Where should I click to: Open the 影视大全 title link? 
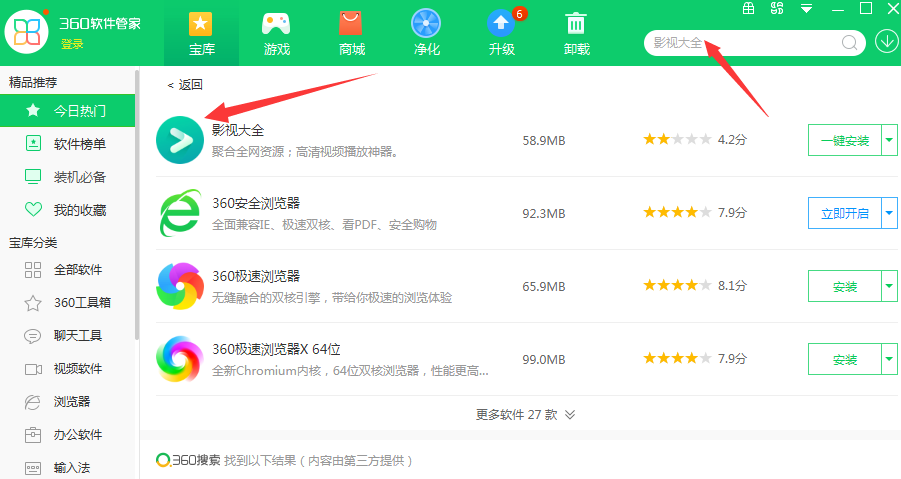[x=238, y=130]
